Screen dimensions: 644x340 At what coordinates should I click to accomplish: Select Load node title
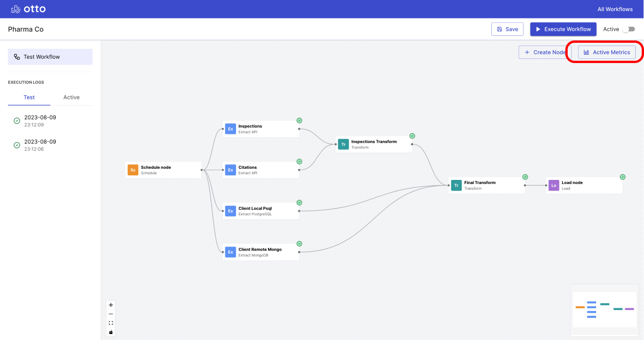[572, 183]
